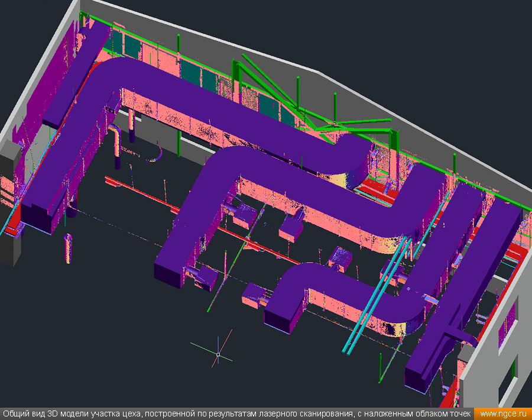Screen dimensions: 532x420
Task: Click the crosshair cursor pickbox in viewport
Action: coord(218,354)
